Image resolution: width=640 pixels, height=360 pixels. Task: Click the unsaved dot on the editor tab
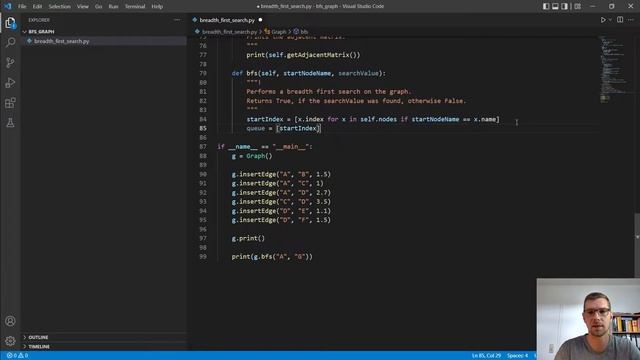click(260, 20)
